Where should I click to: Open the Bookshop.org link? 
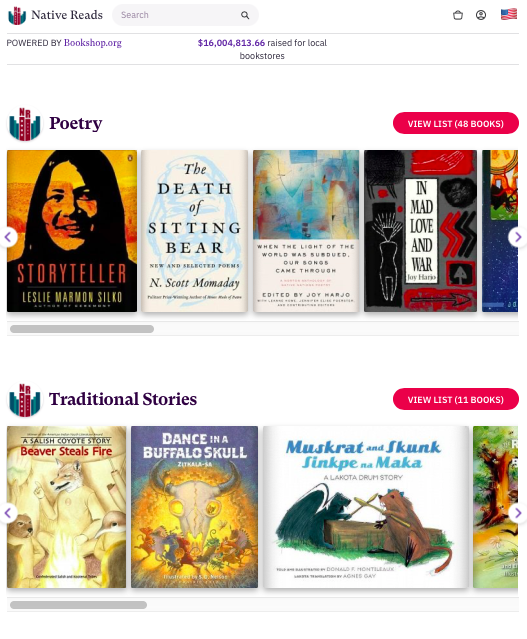pyautogui.click(x=93, y=43)
